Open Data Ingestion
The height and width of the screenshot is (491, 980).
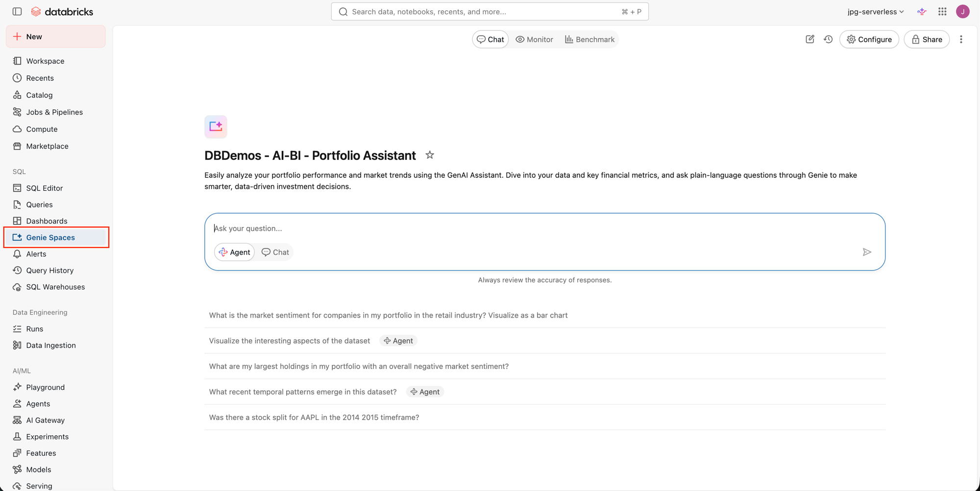pos(56,345)
